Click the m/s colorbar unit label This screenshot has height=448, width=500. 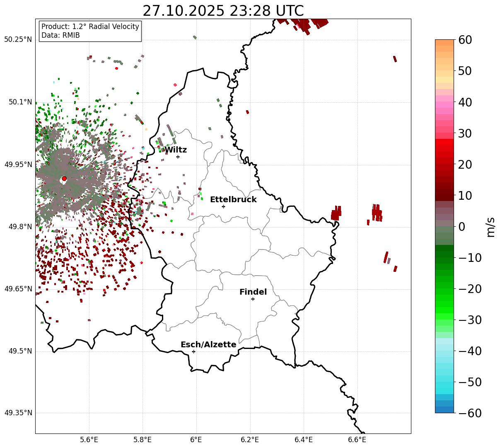coord(491,226)
